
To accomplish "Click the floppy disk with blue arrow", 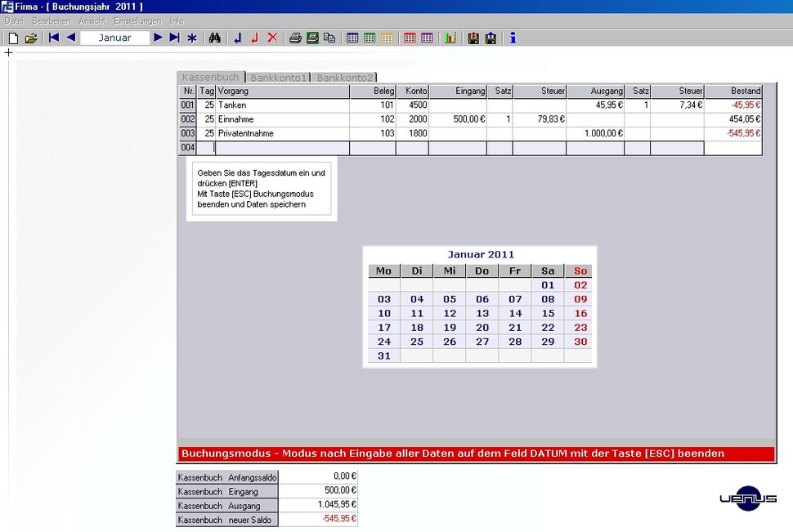I will click(x=491, y=38).
